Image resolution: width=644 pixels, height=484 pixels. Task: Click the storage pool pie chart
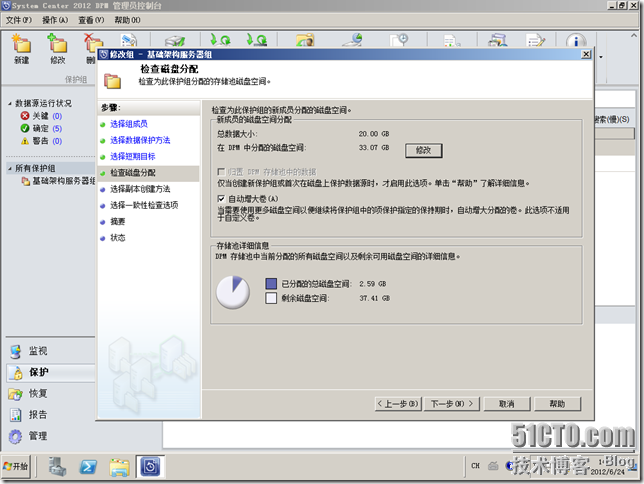(x=233, y=292)
